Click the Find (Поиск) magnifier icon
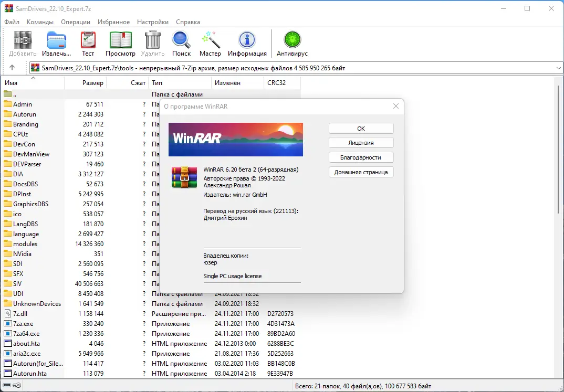The width and height of the screenshot is (564, 392). (181, 40)
